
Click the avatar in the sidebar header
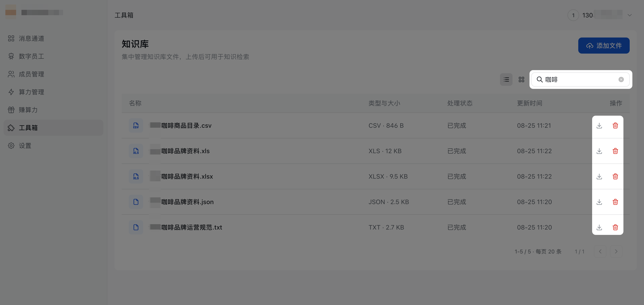point(11,12)
